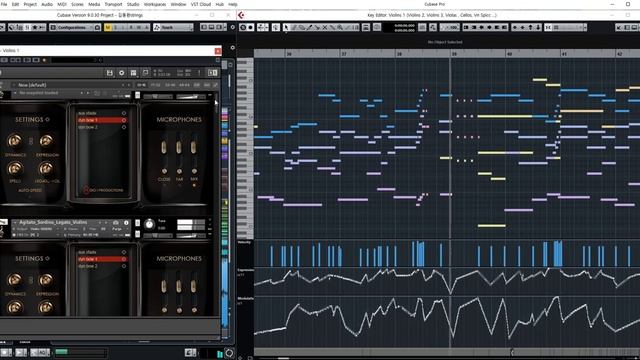
Task: Select the Object Selection arrow tool in Key Editor
Action: click(x=286, y=27)
